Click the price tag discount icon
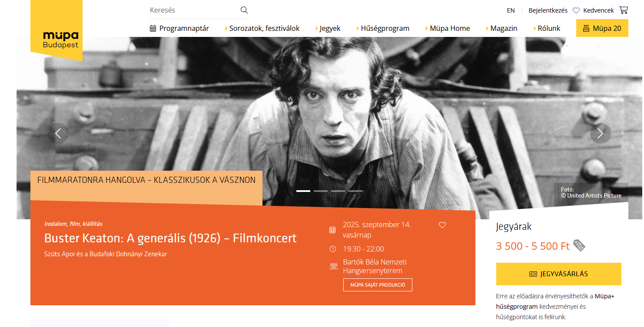Image resolution: width=644 pixels, height=327 pixels. [579, 246]
